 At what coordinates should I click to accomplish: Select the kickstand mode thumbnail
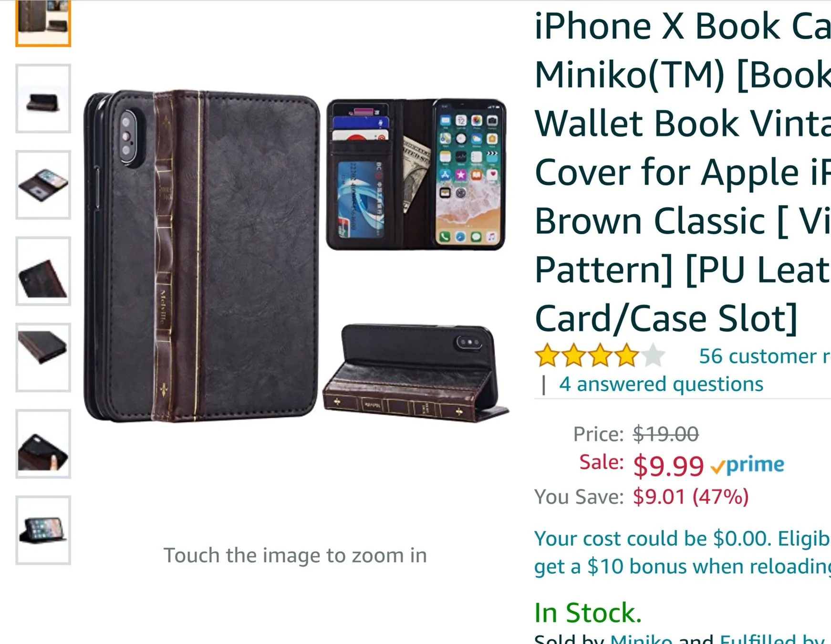pos(43,530)
